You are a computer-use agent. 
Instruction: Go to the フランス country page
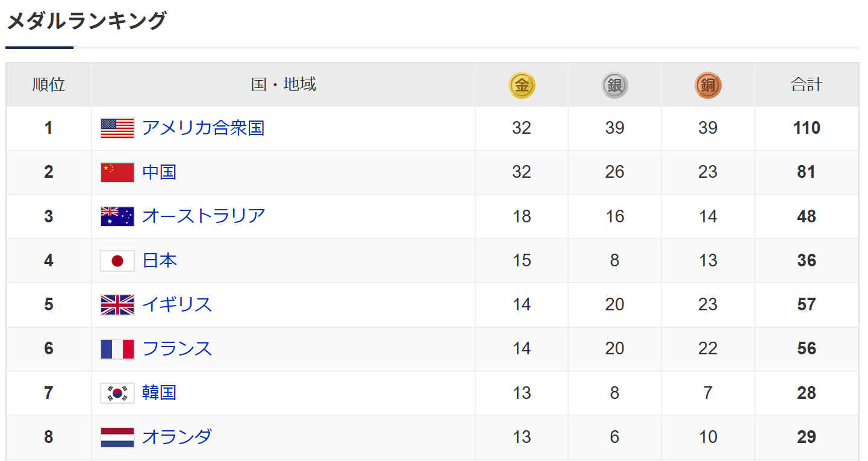177,348
